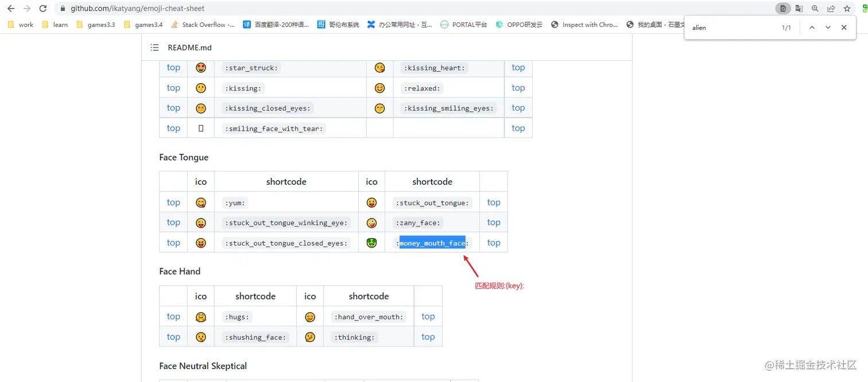868x382 pixels.
Task: Go to previous find result arrow
Action: click(x=812, y=28)
